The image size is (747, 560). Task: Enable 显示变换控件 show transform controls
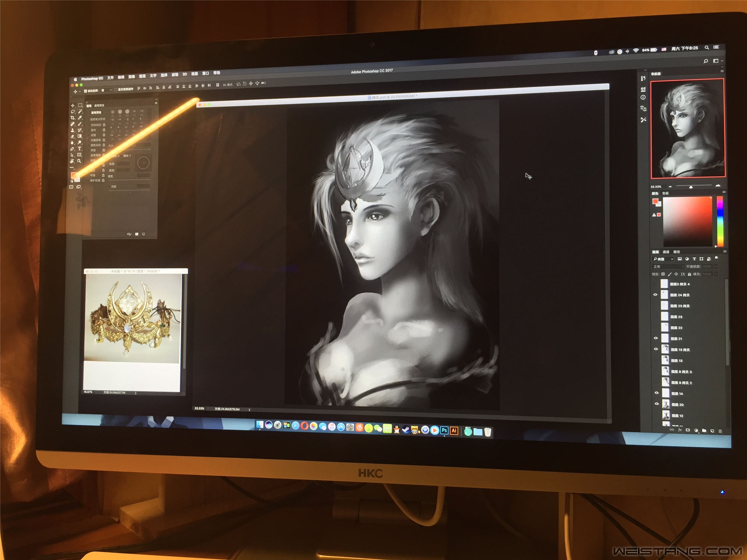coord(116,90)
